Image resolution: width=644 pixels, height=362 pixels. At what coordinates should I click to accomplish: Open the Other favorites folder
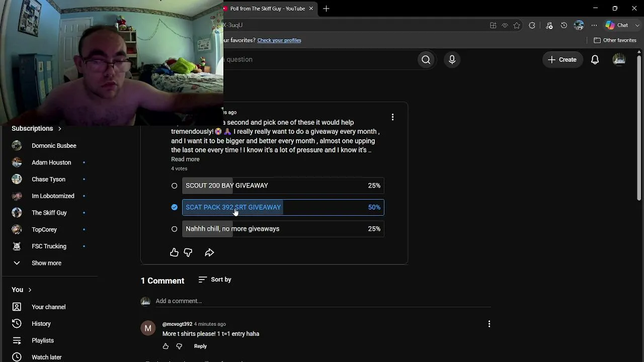(615, 40)
